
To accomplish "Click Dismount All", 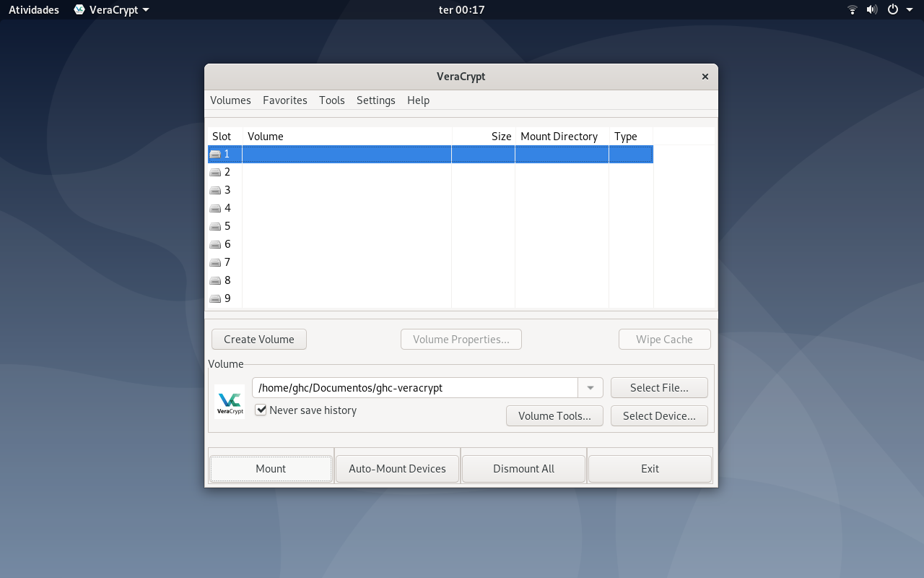I will pyautogui.click(x=523, y=469).
